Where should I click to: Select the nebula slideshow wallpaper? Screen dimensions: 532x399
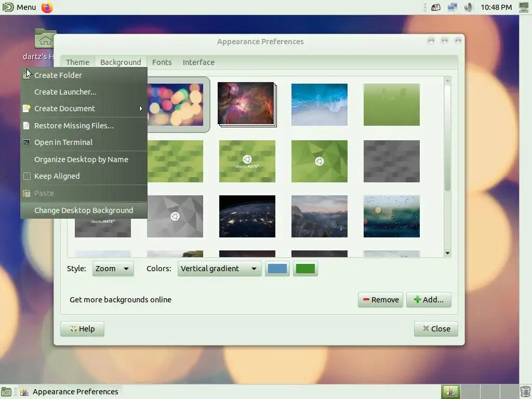click(247, 104)
